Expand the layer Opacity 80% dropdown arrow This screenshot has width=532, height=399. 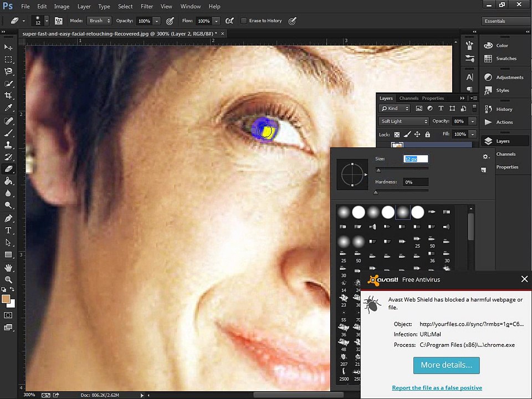tap(472, 121)
